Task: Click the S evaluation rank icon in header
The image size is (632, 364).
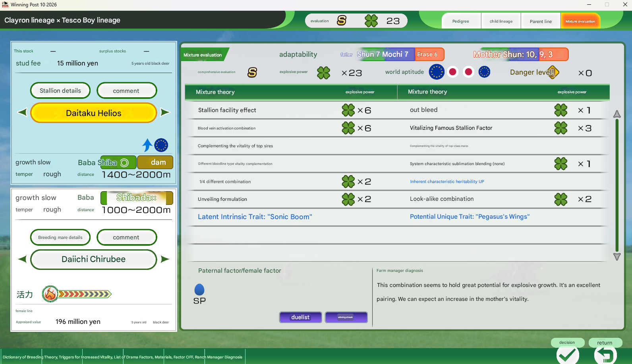Action: pos(342,21)
